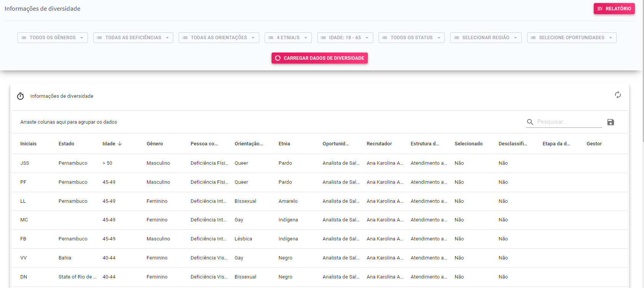Click the refresh icon in table header

click(618, 95)
